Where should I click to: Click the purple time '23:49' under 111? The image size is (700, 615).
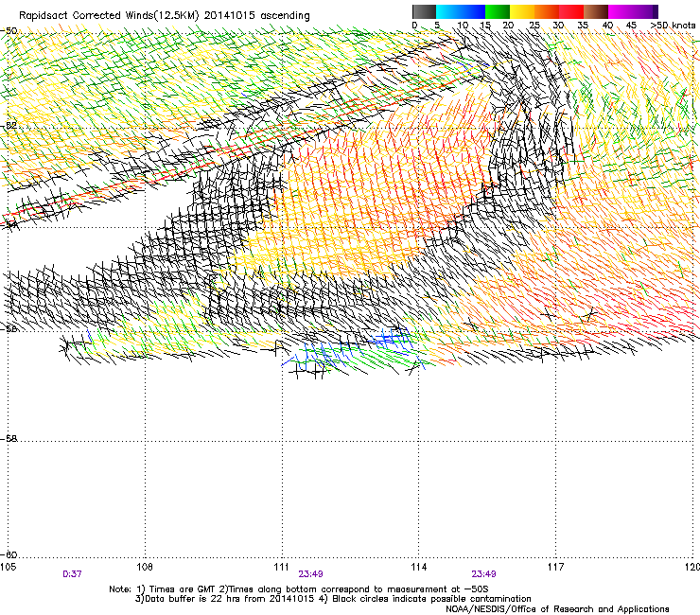click(310, 574)
